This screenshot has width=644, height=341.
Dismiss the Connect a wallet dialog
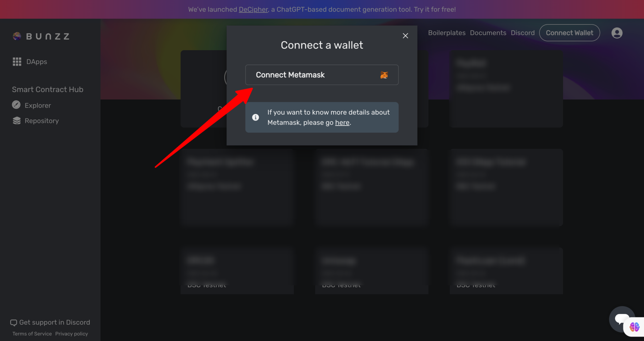[405, 35]
